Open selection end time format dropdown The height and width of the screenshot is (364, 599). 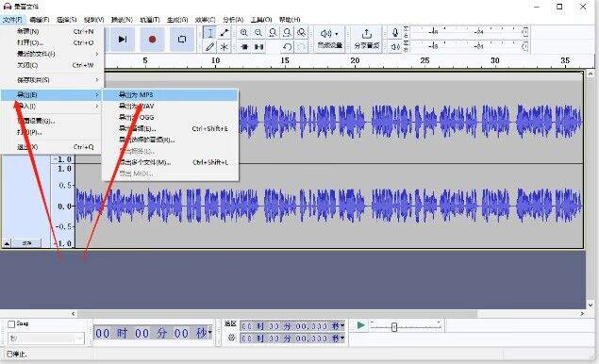(x=342, y=338)
